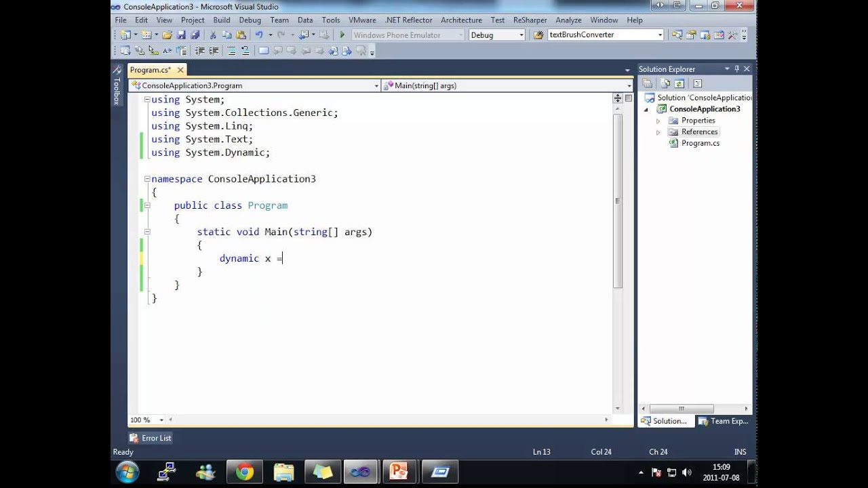Image resolution: width=868 pixels, height=488 pixels.
Task: Expand the References node in Solution Explorer
Action: (x=658, y=132)
